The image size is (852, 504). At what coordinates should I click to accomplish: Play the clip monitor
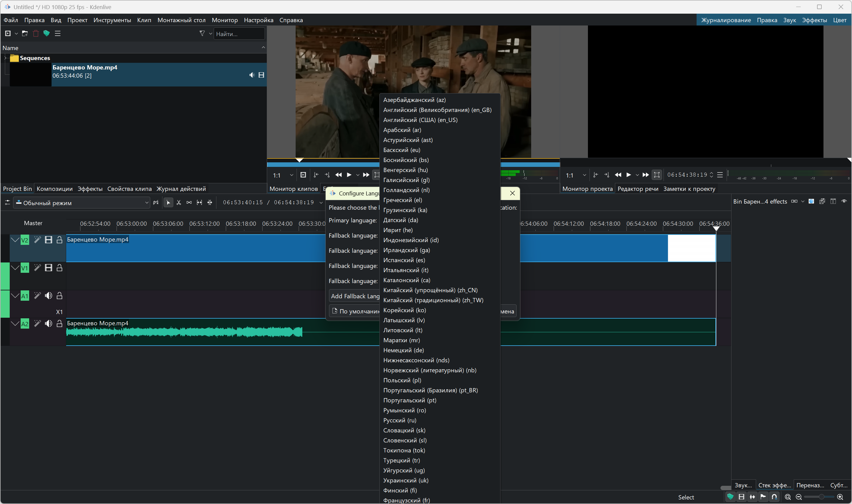point(349,175)
